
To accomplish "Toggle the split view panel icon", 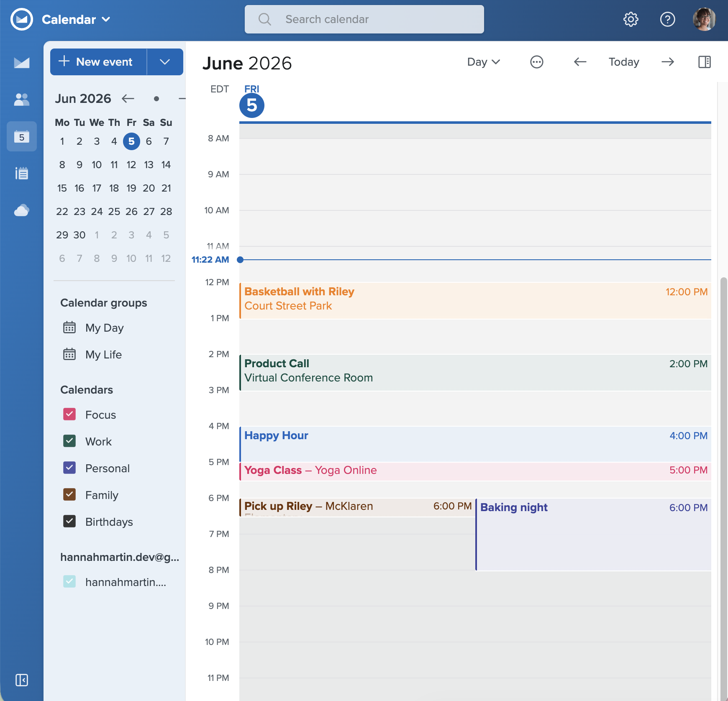I will [x=705, y=62].
